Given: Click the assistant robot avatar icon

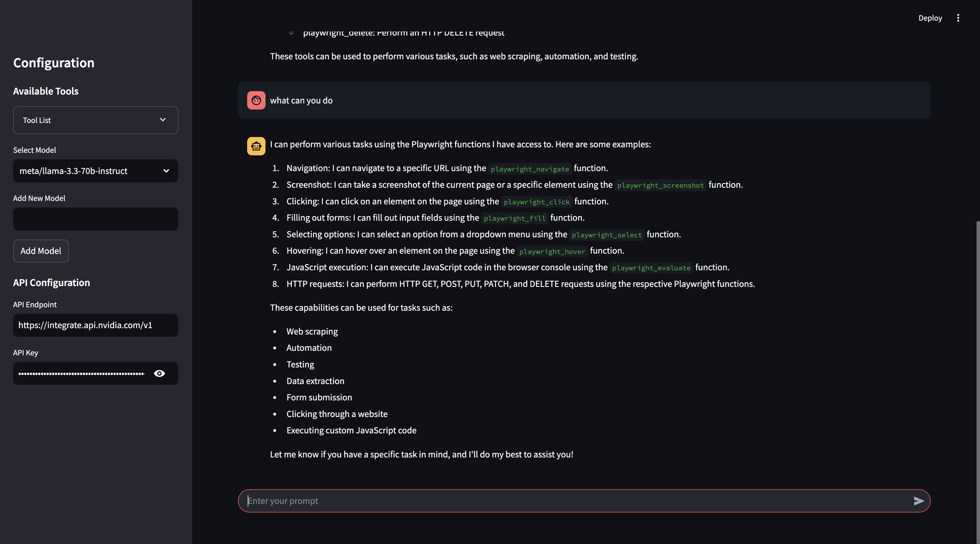Looking at the screenshot, I should click(256, 146).
